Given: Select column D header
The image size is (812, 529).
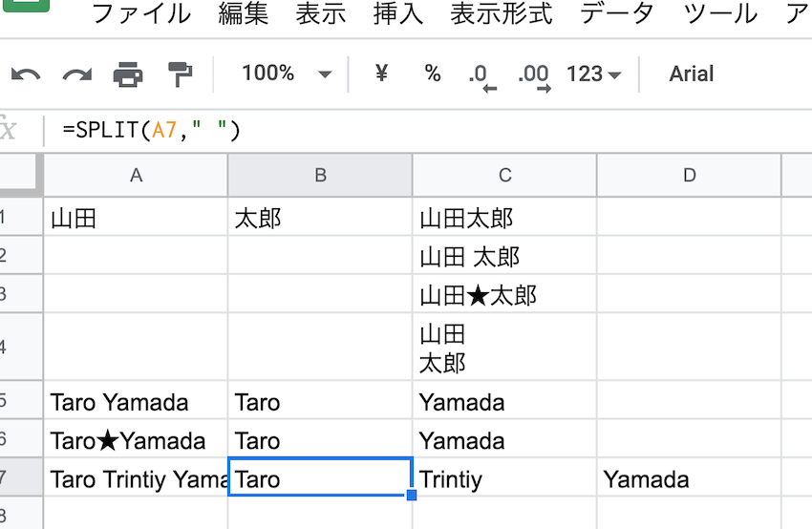Looking at the screenshot, I should click(x=689, y=175).
